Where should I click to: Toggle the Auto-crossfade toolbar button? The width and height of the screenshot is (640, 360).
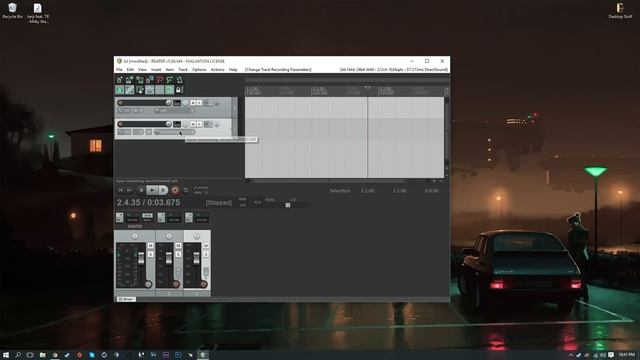pos(120,90)
